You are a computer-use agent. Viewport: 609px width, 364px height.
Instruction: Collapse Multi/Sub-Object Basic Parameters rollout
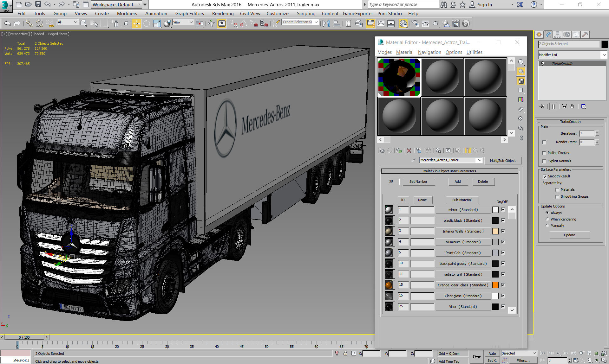point(449,171)
